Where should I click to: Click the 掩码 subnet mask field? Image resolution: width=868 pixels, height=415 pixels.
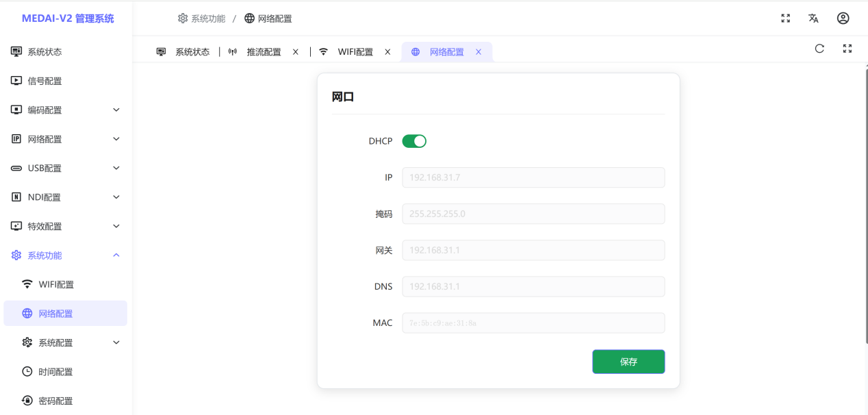[x=533, y=214]
